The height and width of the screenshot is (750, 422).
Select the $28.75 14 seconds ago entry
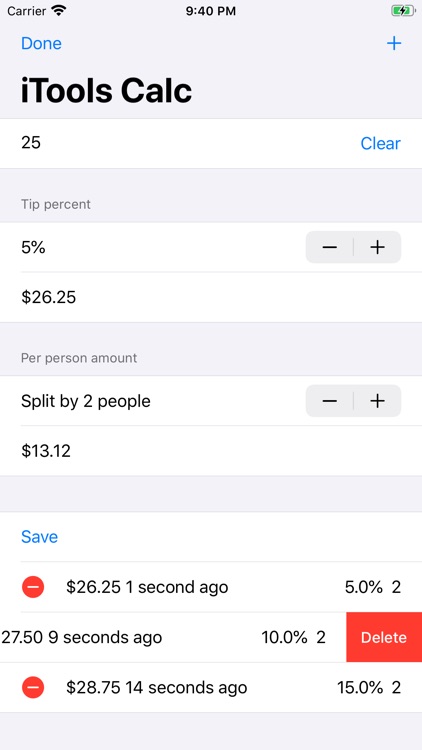click(x=211, y=688)
